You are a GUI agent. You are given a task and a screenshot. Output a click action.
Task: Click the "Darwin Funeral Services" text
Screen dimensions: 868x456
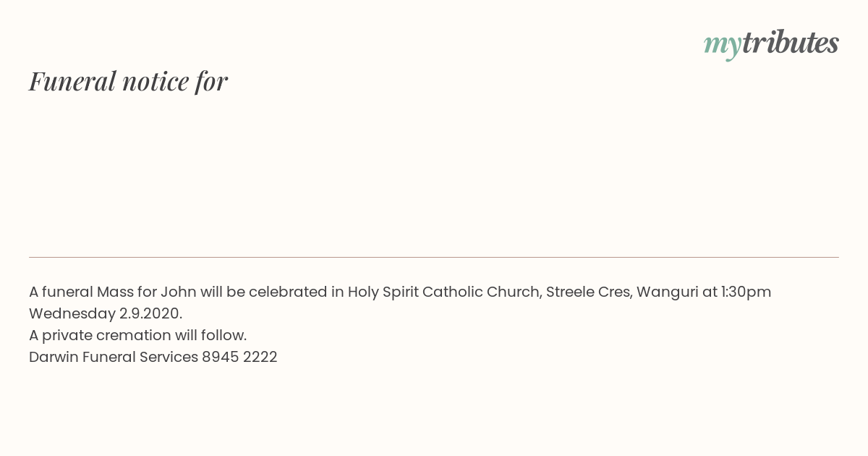[x=114, y=357]
